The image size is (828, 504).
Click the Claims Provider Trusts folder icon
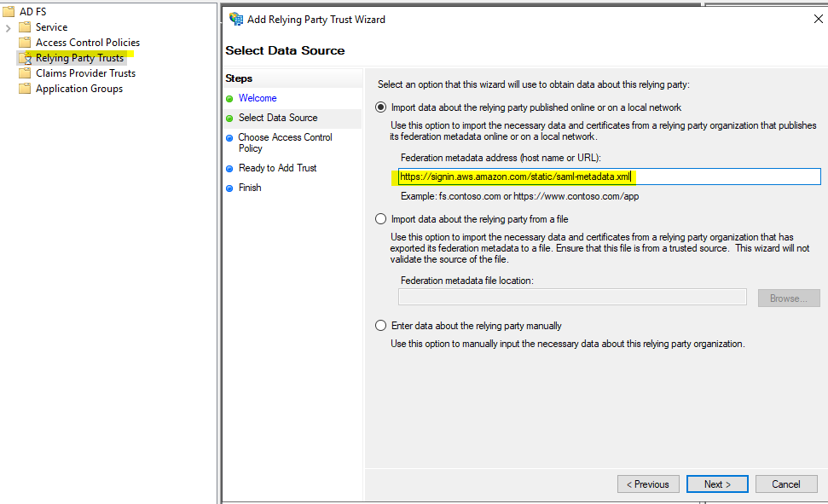[25, 72]
